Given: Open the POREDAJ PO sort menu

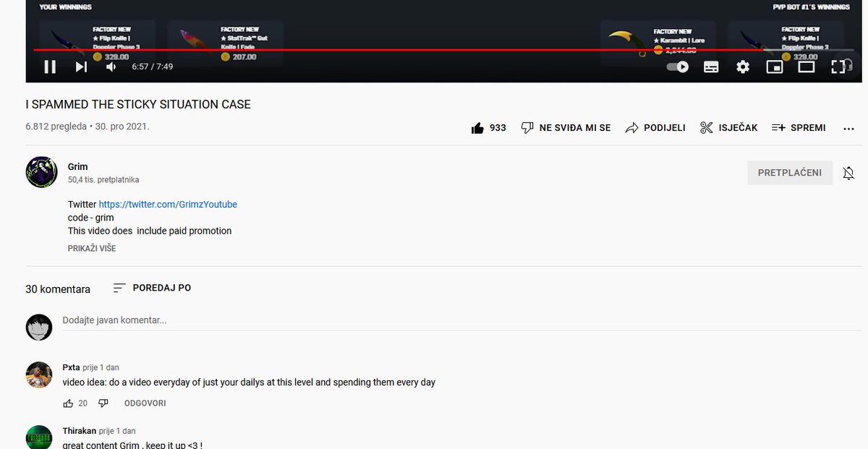Looking at the screenshot, I should pyautogui.click(x=152, y=288).
